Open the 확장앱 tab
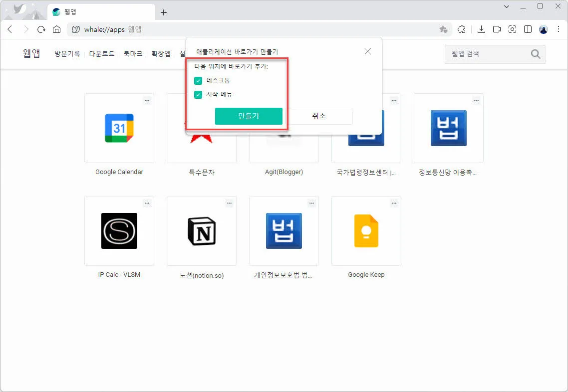 161,54
